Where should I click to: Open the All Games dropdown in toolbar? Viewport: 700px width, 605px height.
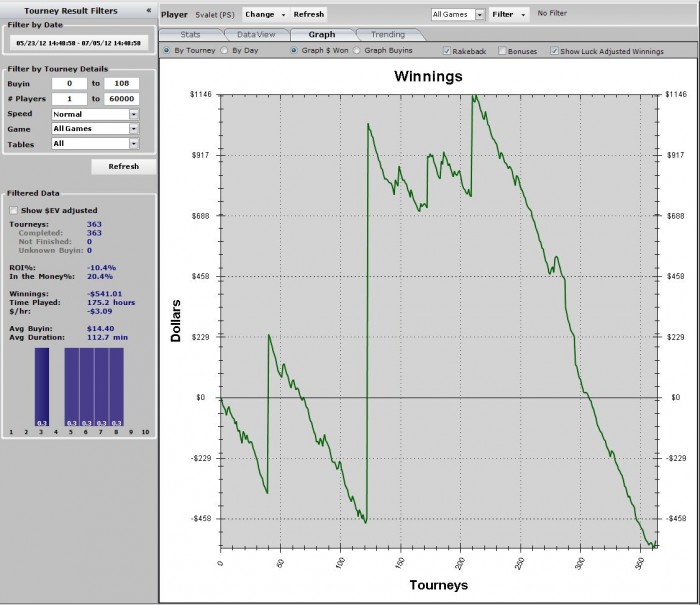[479, 15]
